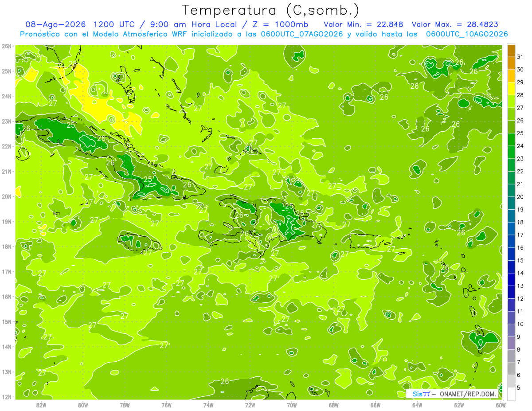
Task: Click the title 'Temperatura (C,somb.)'
Action: (x=271, y=10)
